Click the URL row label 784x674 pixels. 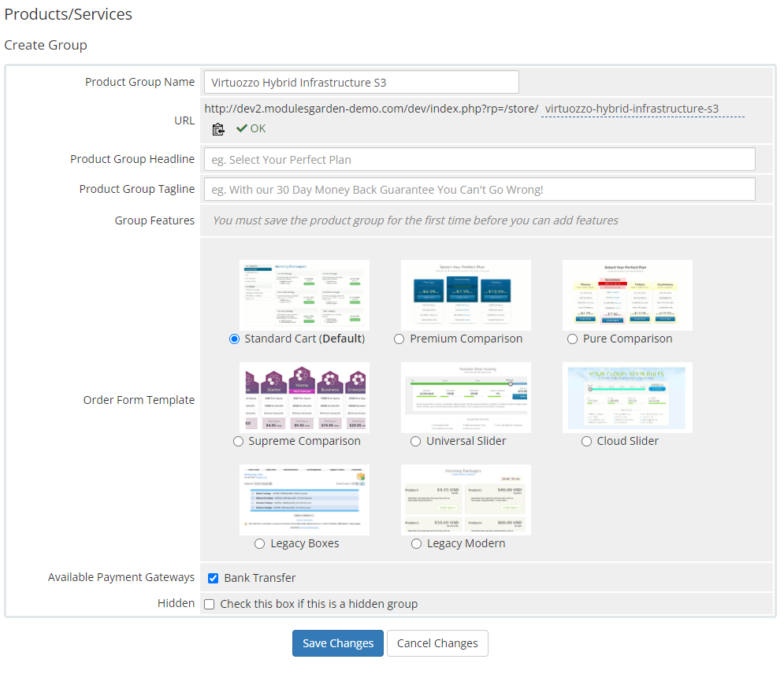tap(184, 121)
